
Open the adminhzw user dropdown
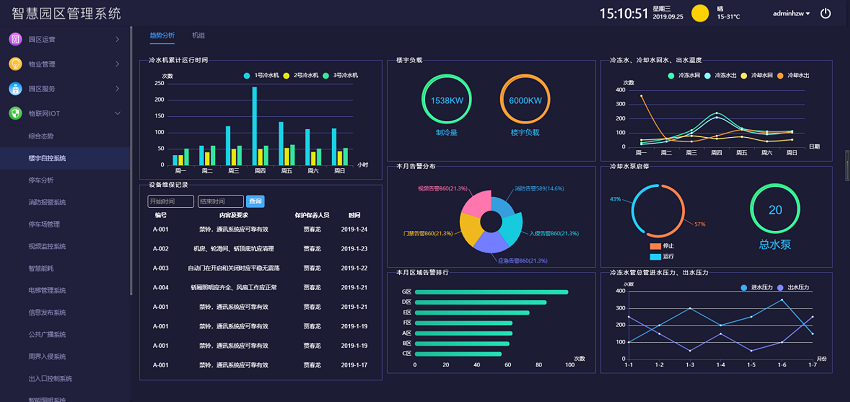coord(791,14)
